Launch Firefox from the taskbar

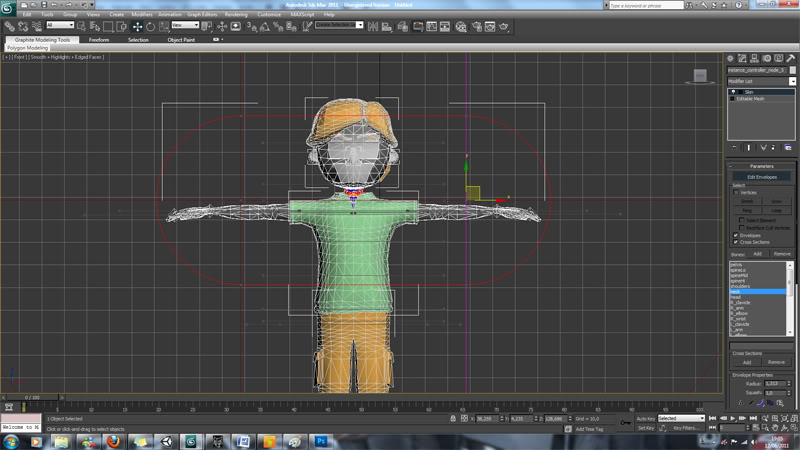coord(113,441)
